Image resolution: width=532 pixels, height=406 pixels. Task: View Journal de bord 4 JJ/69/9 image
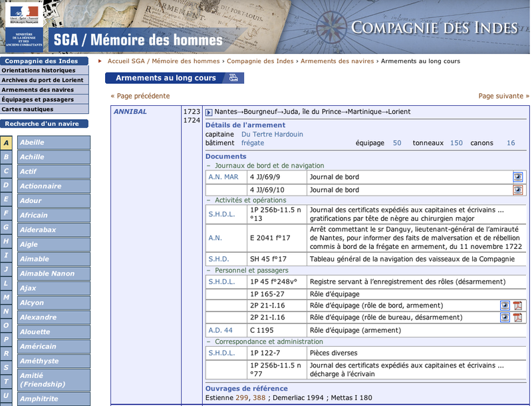[518, 177]
